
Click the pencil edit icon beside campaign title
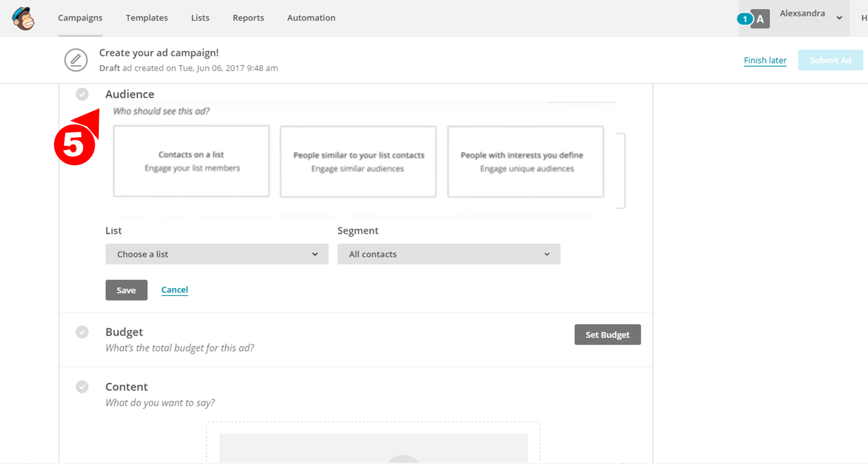[x=75, y=60]
